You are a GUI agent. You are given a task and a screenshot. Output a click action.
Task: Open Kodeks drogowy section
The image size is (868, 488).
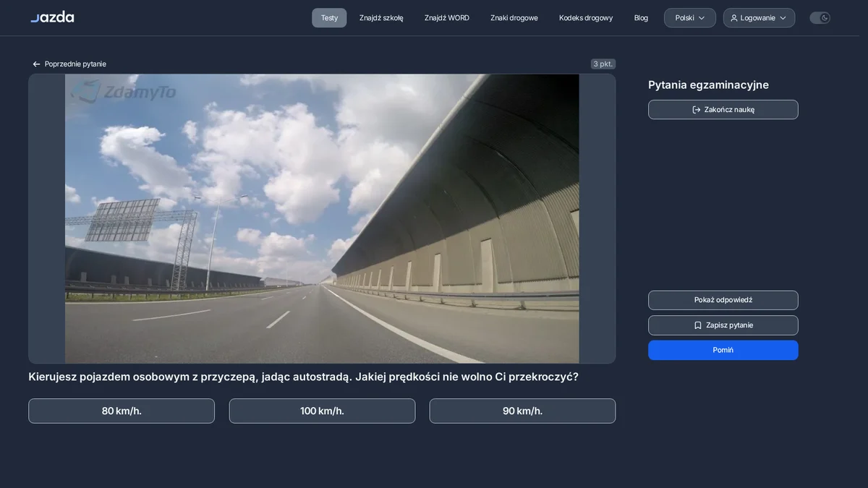pyautogui.click(x=586, y=18)
